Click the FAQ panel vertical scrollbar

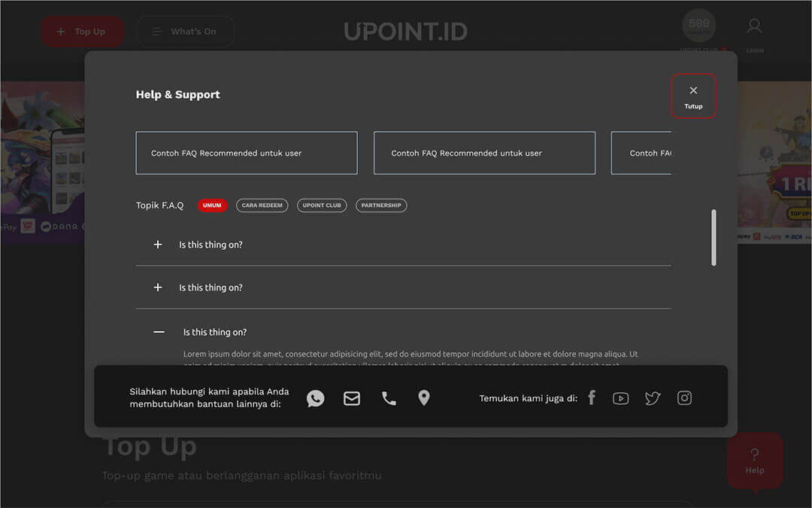(714, 237)
